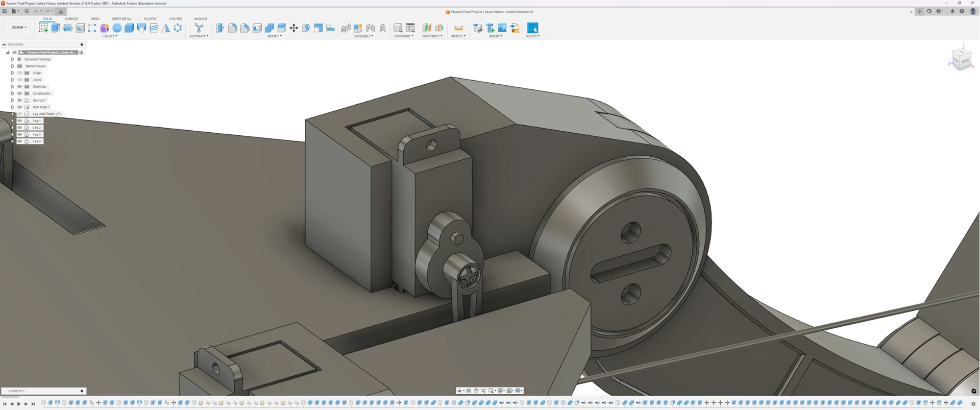The height and width of the screenshot is (410, 980).
Task: Expand the Joints folder
Action: tap(13, 80)
